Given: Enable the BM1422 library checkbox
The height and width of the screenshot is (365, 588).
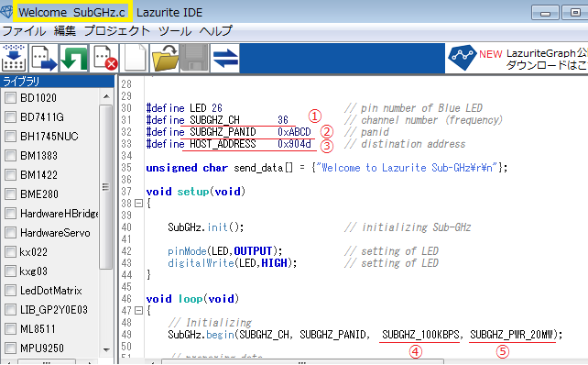Looking at the screenshot, I should (10, 175).
